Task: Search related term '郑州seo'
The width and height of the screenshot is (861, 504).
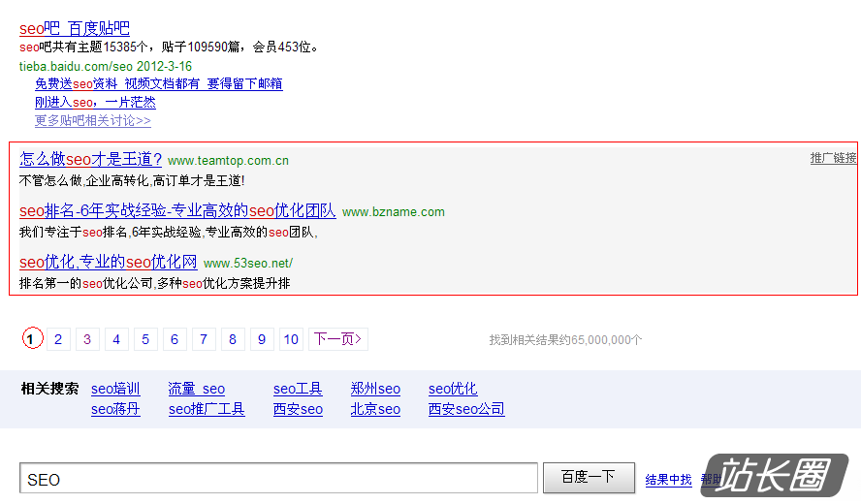Action: [375, 389]
